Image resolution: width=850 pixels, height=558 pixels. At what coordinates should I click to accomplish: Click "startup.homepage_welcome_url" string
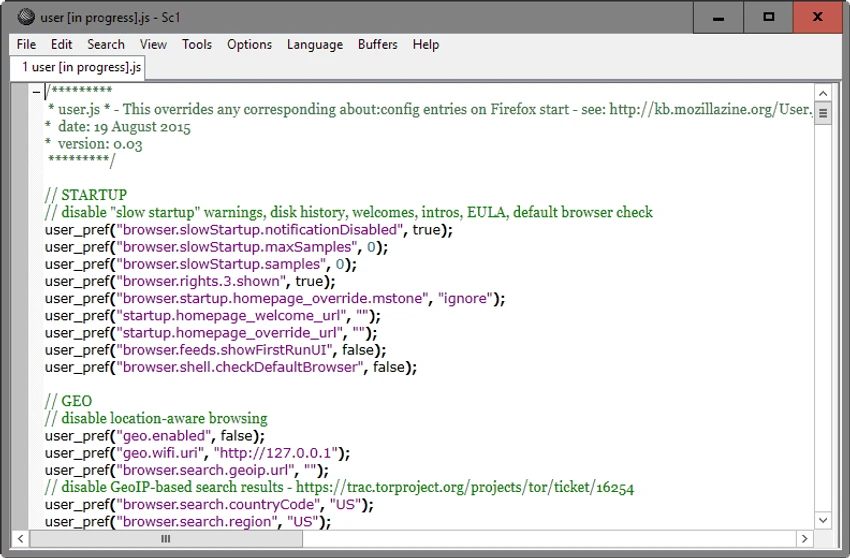pos(231,316)
